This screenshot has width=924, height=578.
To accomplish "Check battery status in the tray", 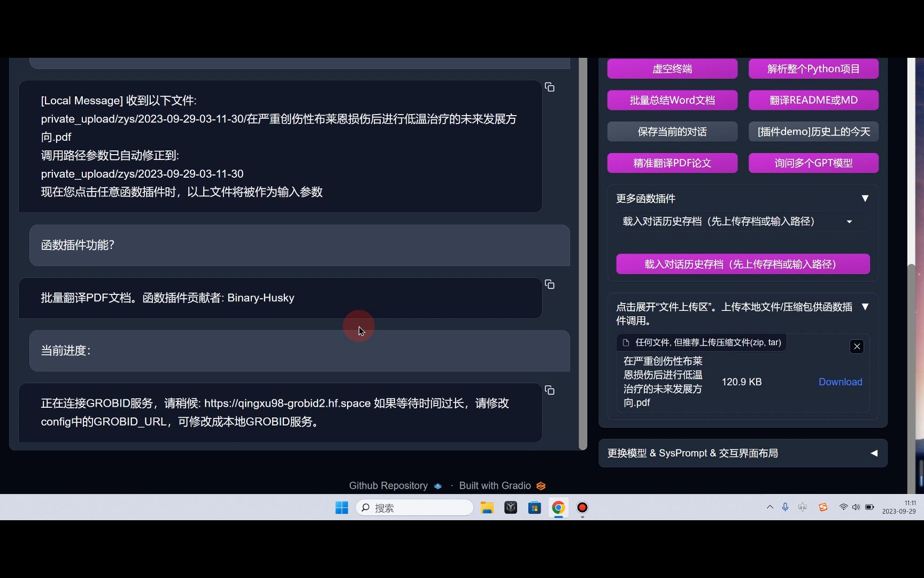I will pos(869,507).
